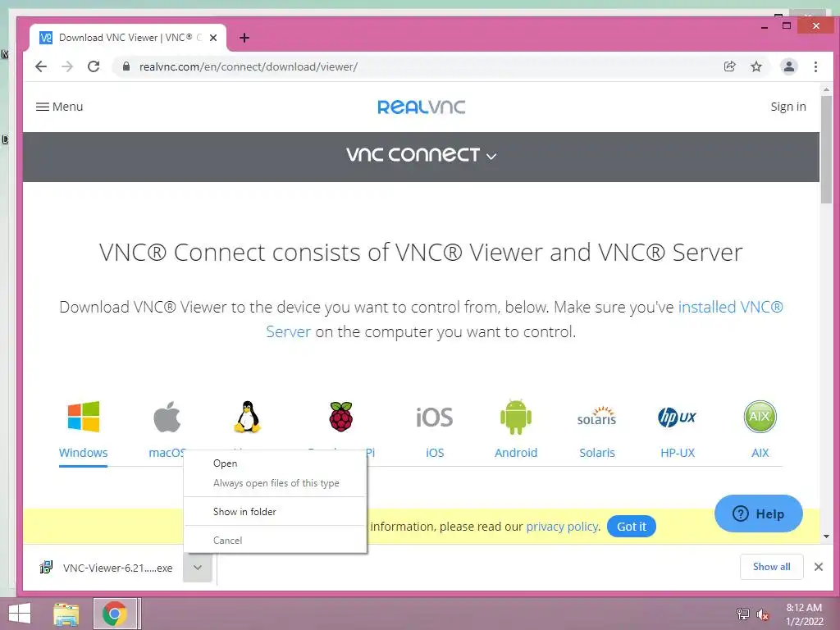Select the AIX green circle icon
This screenshot has height=630, width=840.
pos(760,417)
